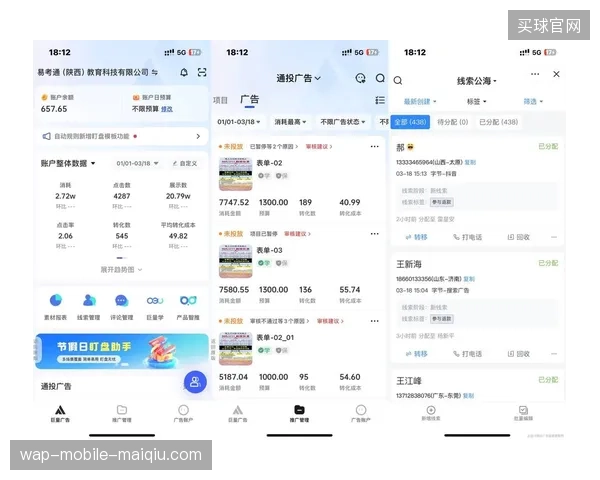Open 评论管理 shortcut icon

(x=122, y=300)
